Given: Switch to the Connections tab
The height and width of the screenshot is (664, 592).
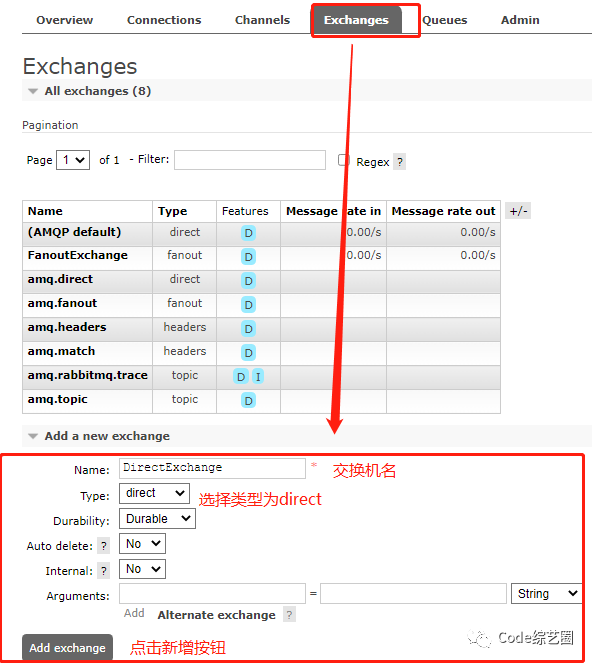Looking at the screenshot, I should tap(164, 20).
